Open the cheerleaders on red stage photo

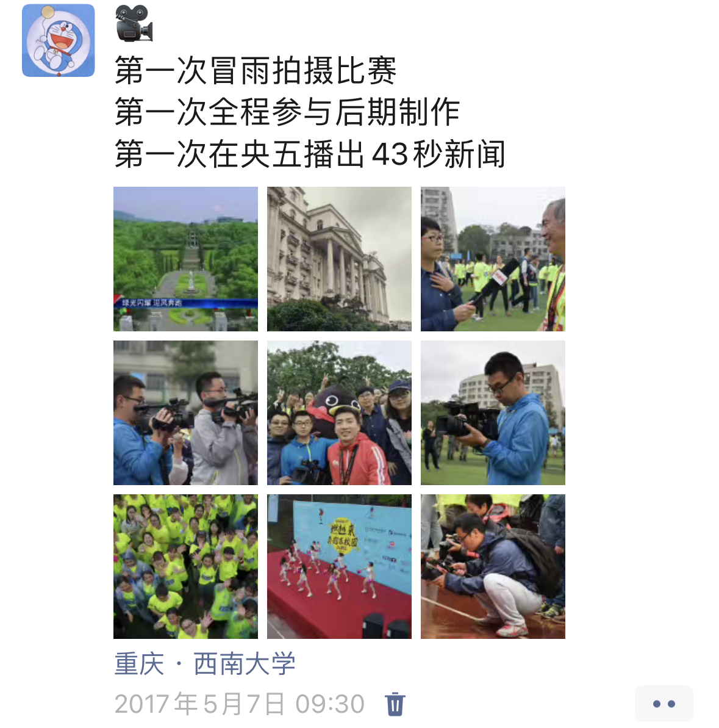339,566
